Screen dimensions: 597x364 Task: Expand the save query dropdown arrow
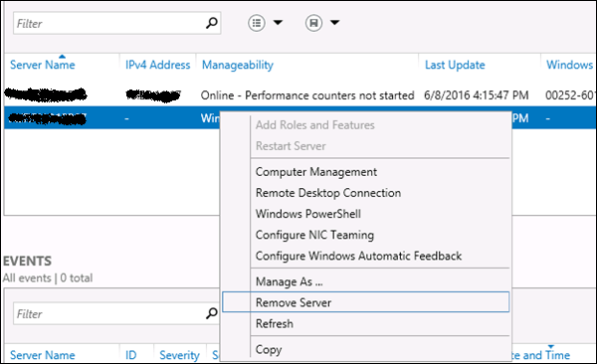[x=334, y=23]
